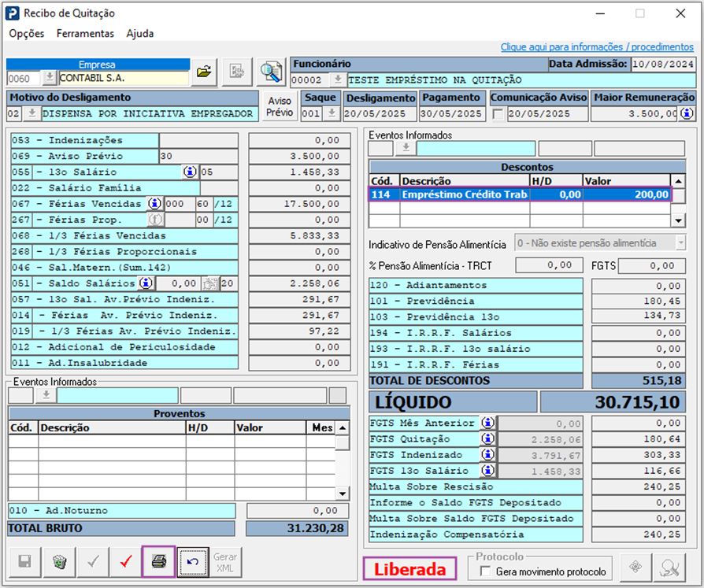Toggle the Comunicação Aviso checkbox

pos(498,114)
